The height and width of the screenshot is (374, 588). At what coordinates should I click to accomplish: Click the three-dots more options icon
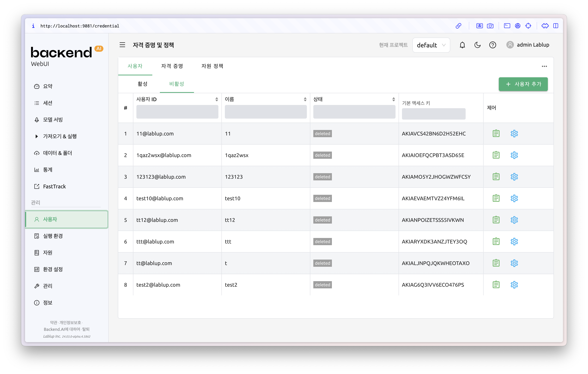pyautogui.click(x=544, y=66)
